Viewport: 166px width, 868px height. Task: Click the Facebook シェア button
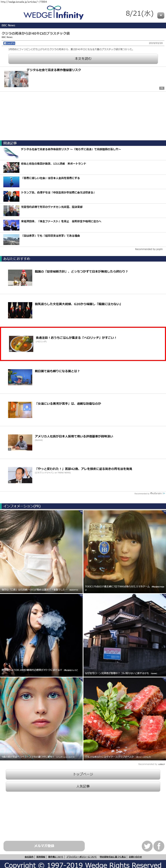(x=9, y=43)
